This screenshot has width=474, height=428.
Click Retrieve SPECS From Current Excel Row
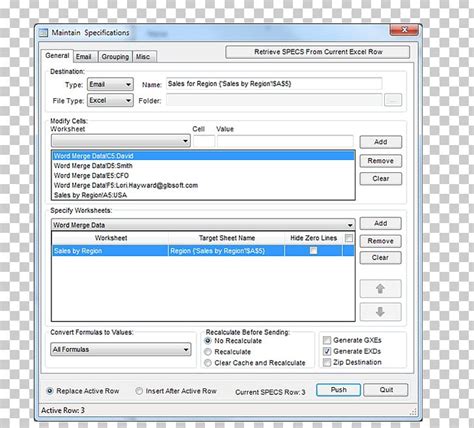pyautogui.click(x=318, y=52)
